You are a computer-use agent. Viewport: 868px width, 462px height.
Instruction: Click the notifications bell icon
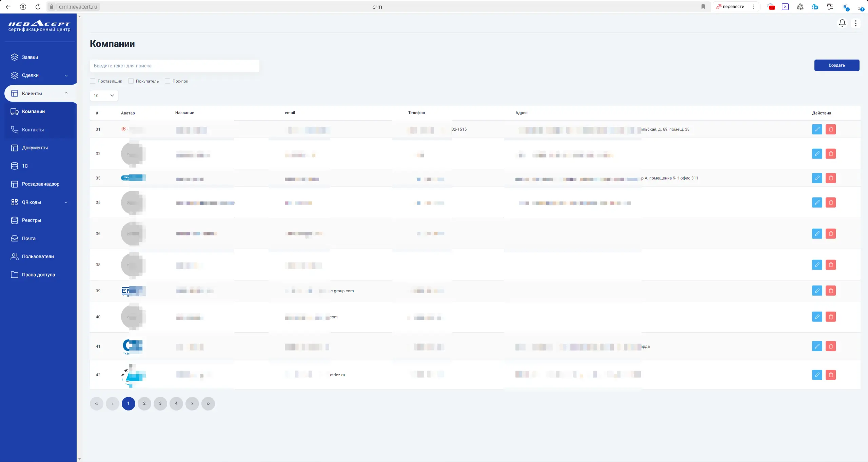842,23
